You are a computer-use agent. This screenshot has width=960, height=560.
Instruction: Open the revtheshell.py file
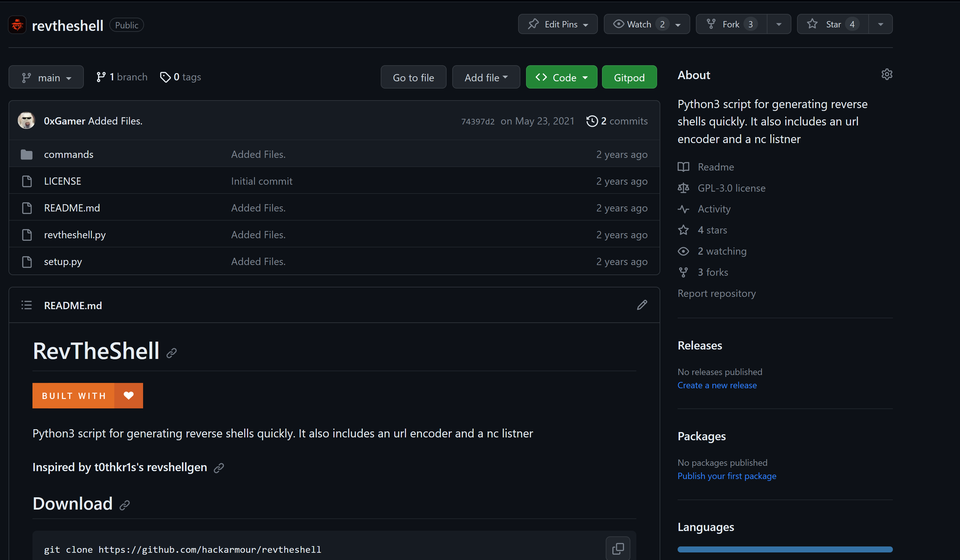pyautogui.click(x=75, y=235)
